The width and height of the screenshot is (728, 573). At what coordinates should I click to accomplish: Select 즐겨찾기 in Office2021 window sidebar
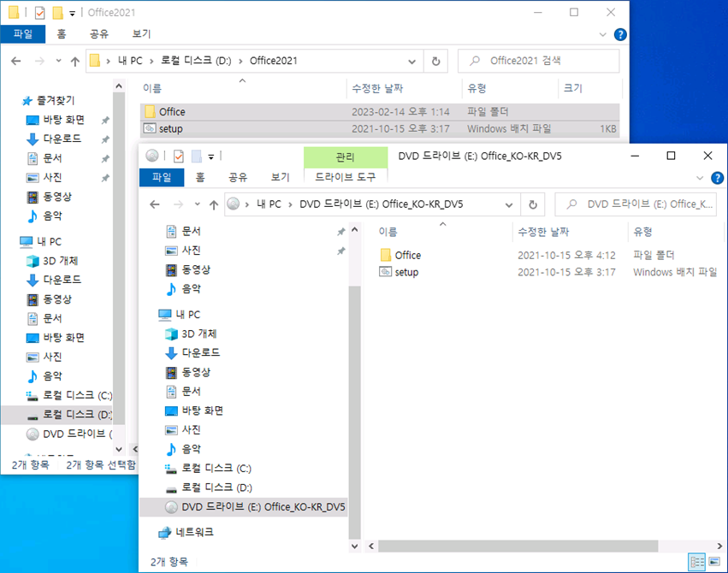pyautogui.click(x=48, y=100)
